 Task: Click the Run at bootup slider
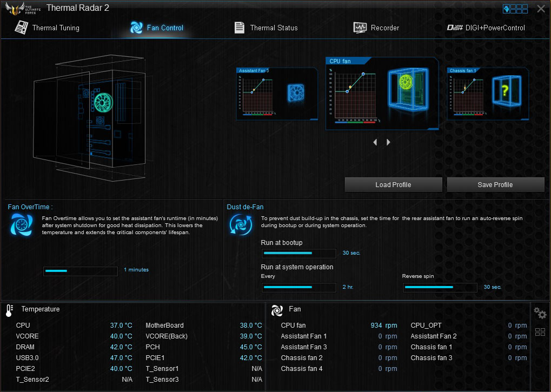click(x=298, y=253)
